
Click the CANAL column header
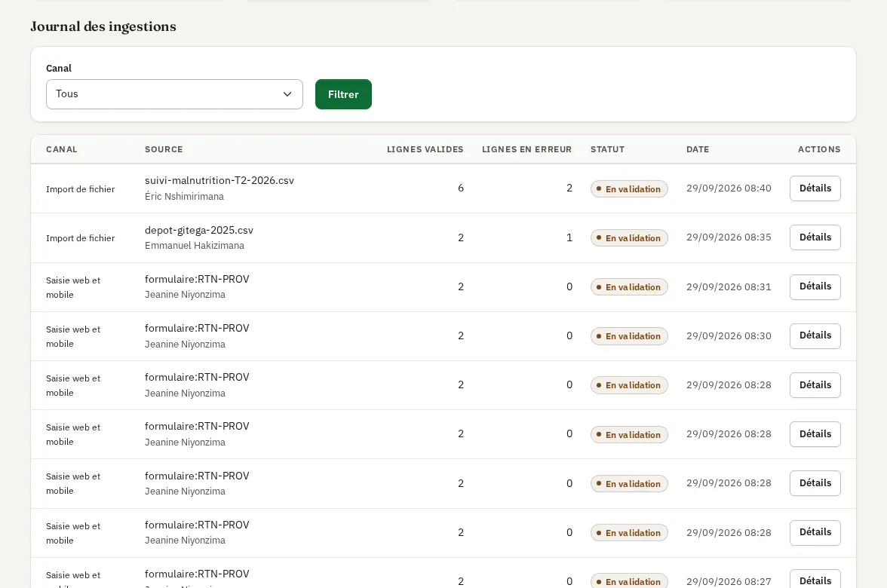coord(62,149)
